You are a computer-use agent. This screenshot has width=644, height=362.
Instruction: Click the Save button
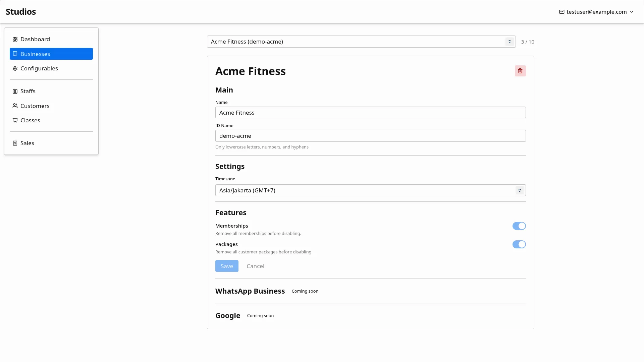pyautogui.click(x=227, y=266)
